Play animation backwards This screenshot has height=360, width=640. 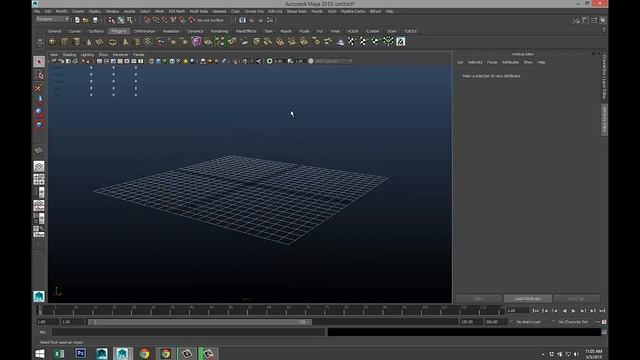[564, 311]
